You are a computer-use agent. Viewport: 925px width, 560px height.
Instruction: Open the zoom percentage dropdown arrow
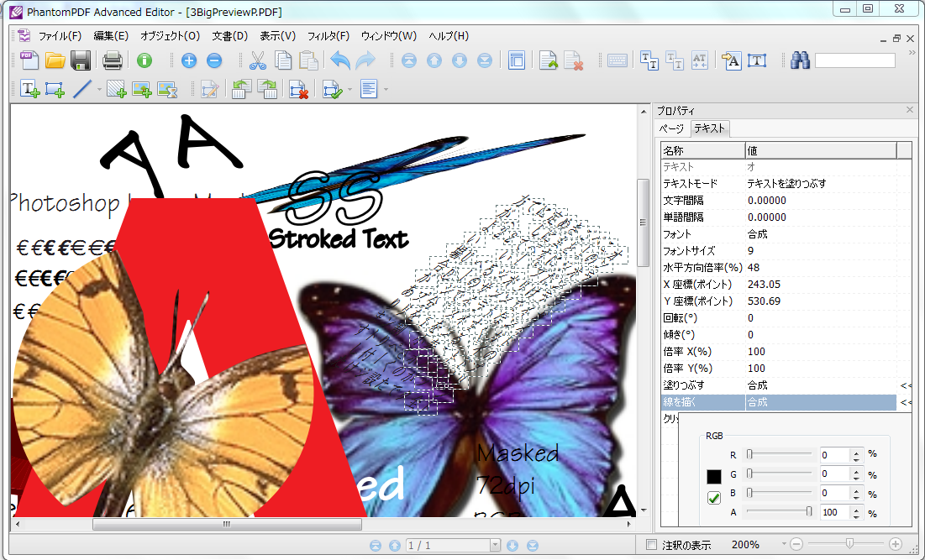pos(784,544)
